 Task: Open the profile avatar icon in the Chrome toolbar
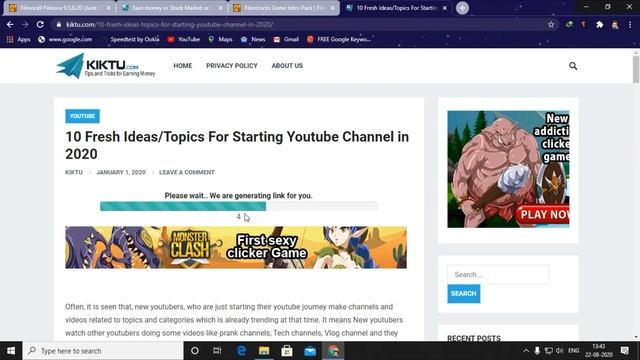tap(615, 25)
